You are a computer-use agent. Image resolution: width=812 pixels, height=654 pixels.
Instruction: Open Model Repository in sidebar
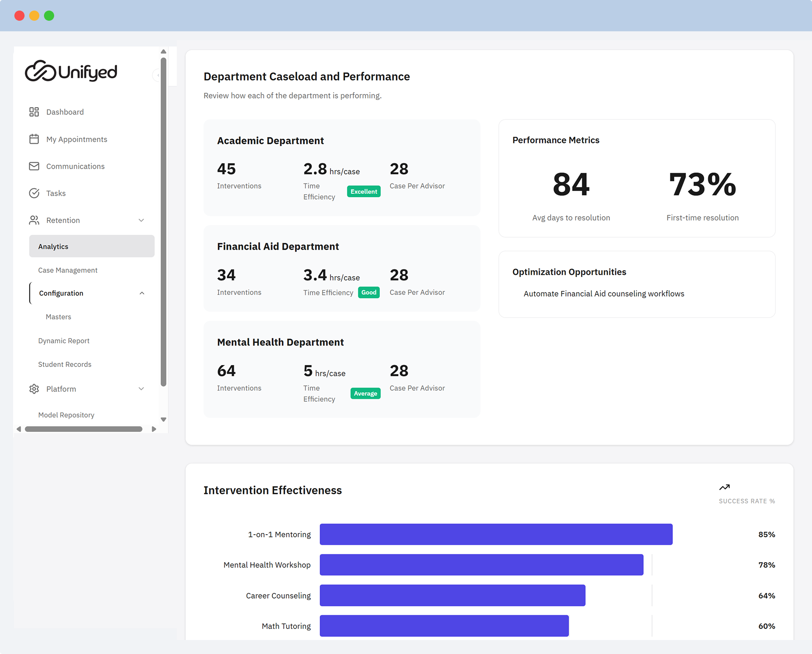tap(66, 415)
